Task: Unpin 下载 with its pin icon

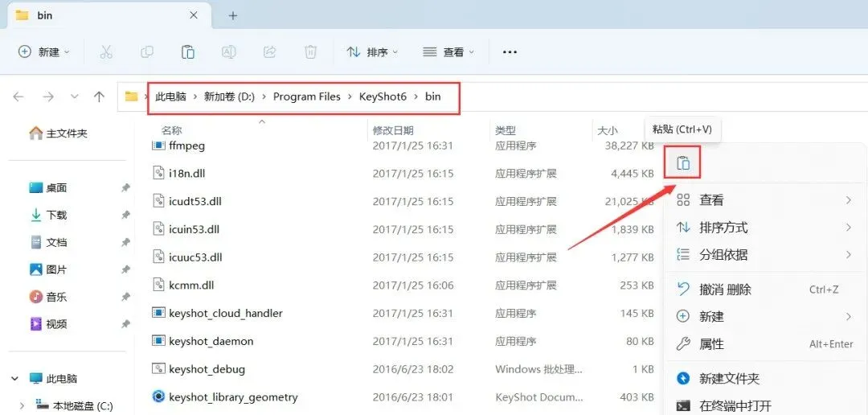Action: click(125, 215)
